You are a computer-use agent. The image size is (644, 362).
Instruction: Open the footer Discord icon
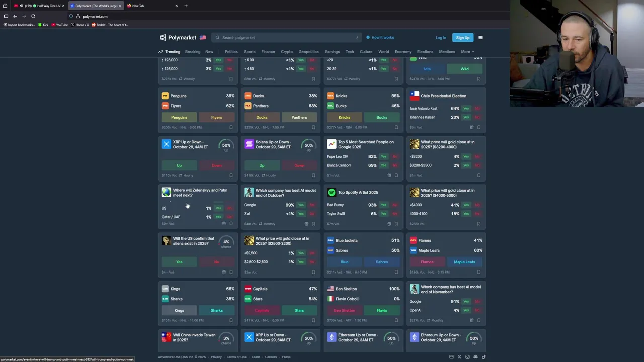point(475,357)
